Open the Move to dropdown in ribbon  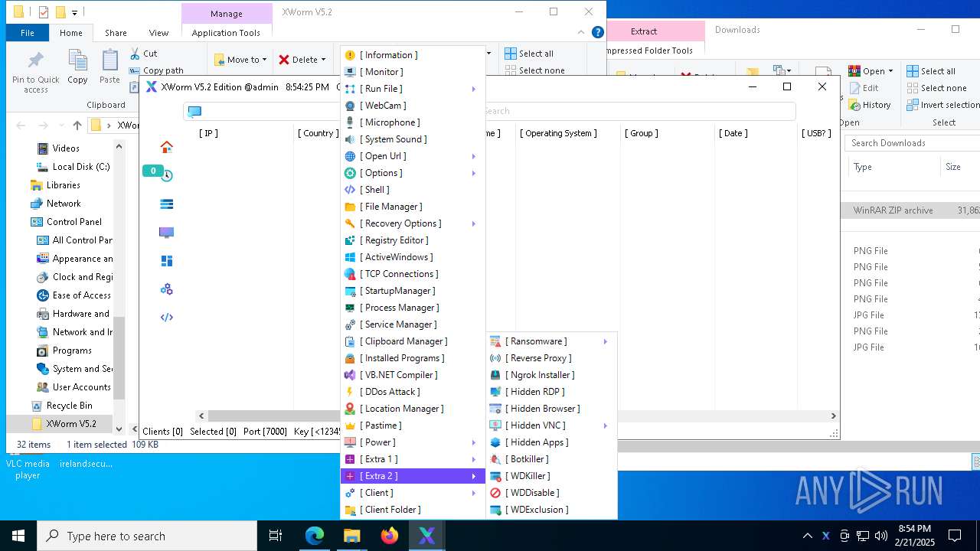[241, 60]
